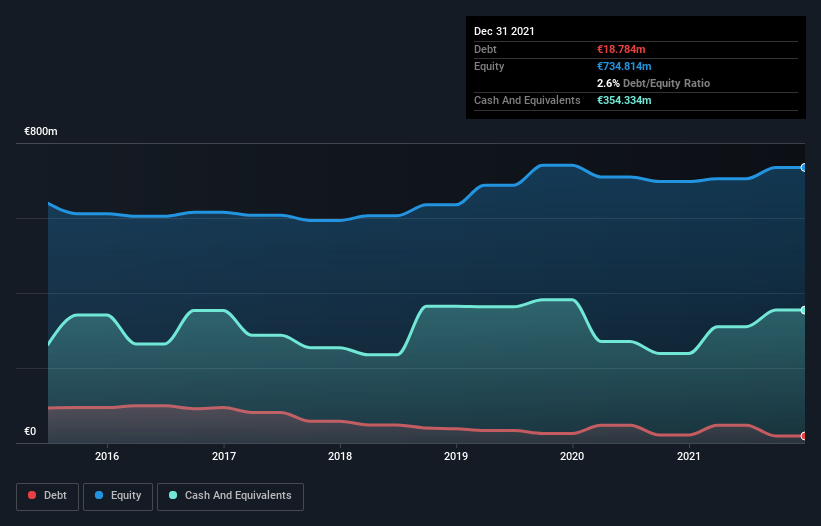Click the blue Equity legend dot
The width and height of the screenshot is (821, 526).
tap(99, 495)
